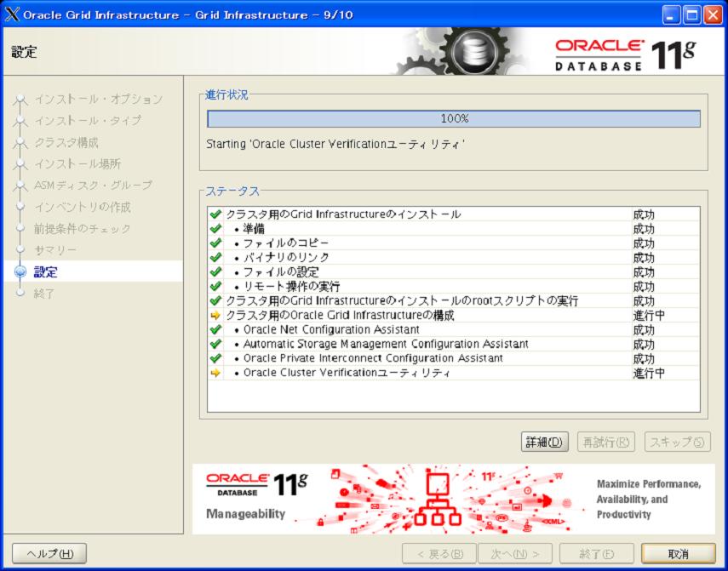Maximize the installer window
728x571 pixels.
(691, 14)
